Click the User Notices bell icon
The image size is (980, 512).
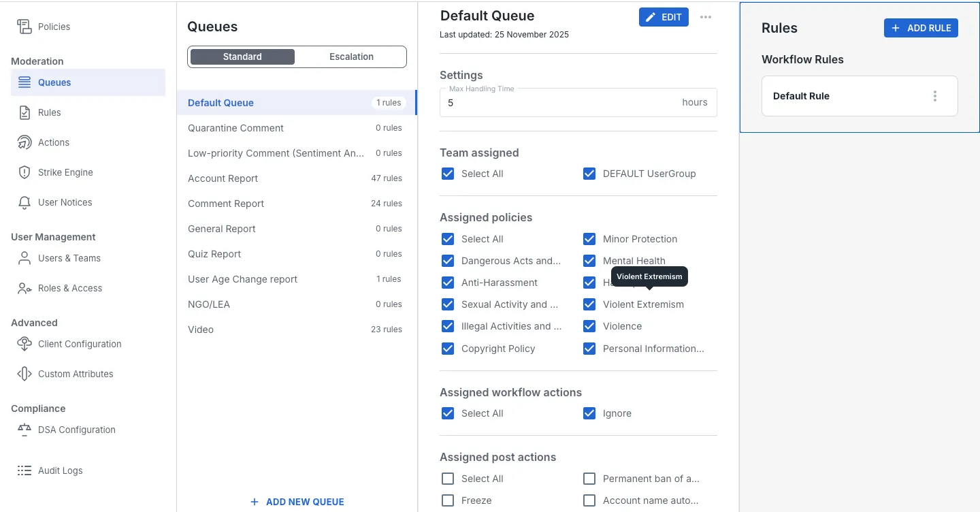24,202
